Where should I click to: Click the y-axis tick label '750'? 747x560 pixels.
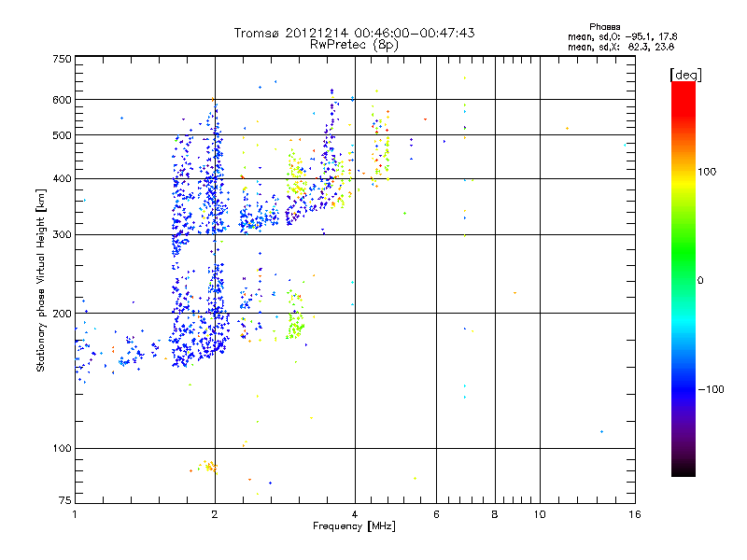point(62,59)
